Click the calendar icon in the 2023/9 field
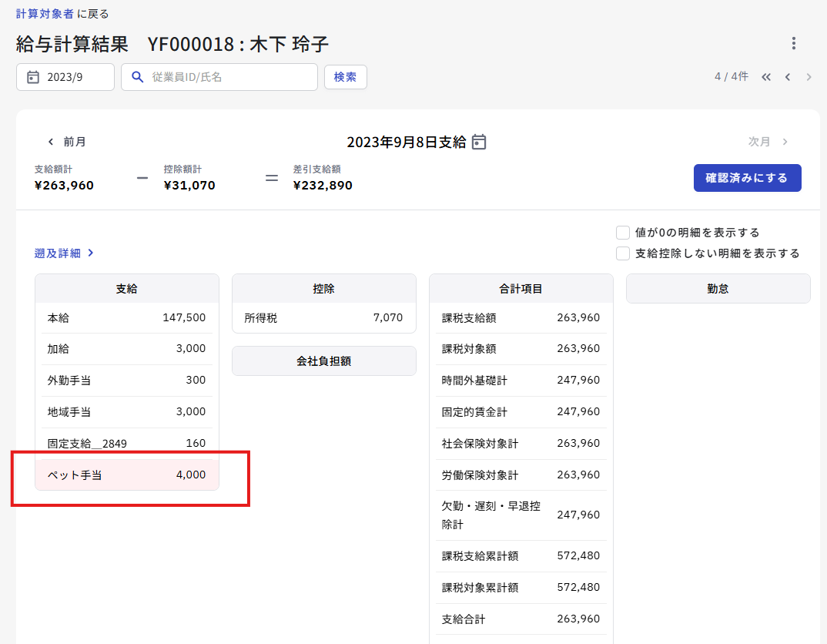The height and width of the screenshot is (644, 827). 32,77
